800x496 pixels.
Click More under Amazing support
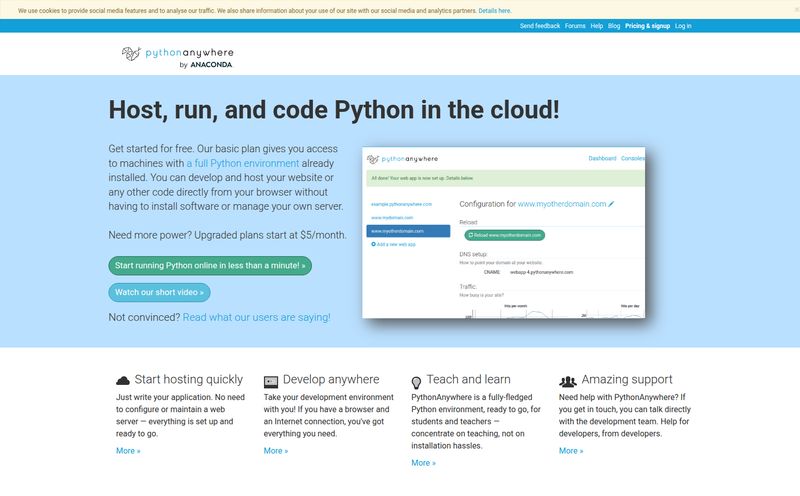(571, 451)
